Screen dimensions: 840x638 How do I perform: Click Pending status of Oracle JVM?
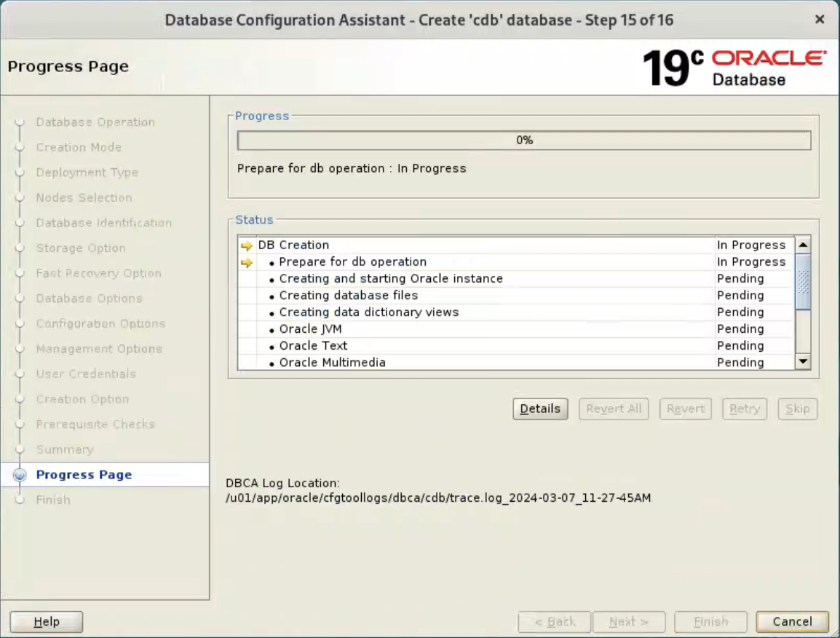pos(740,329)
